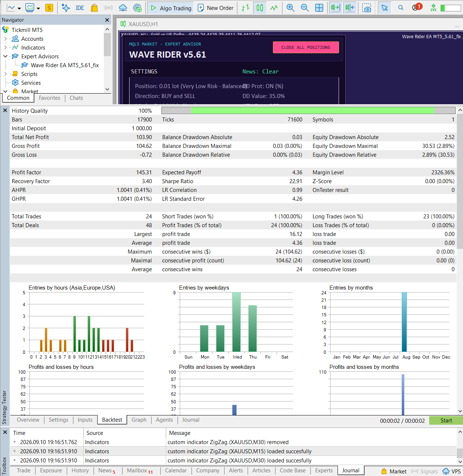This screenshot has width=463, height=476.
Task: Click CLOSE ALL POSITIONS button
Action: tap(306, 47)
